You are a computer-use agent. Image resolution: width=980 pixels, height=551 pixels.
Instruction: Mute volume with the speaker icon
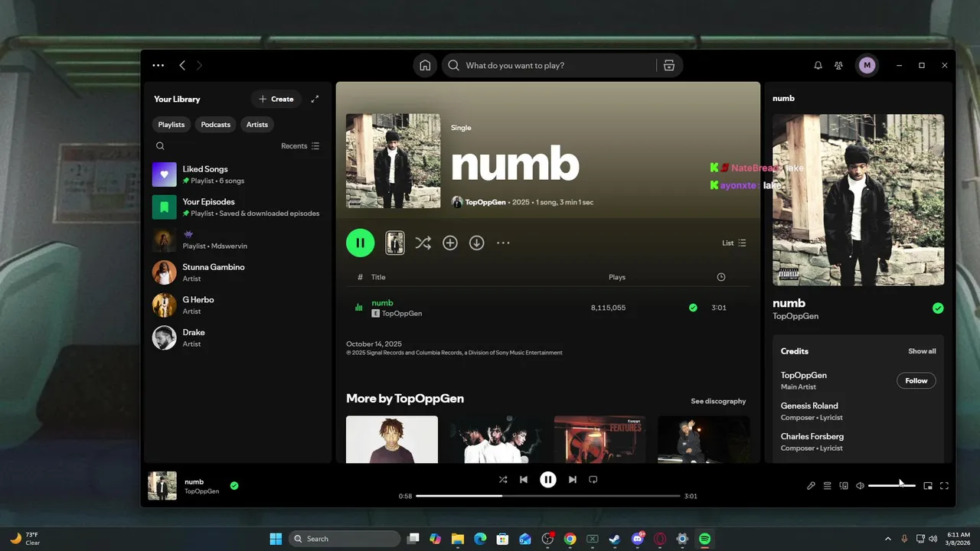click(861, 485)
